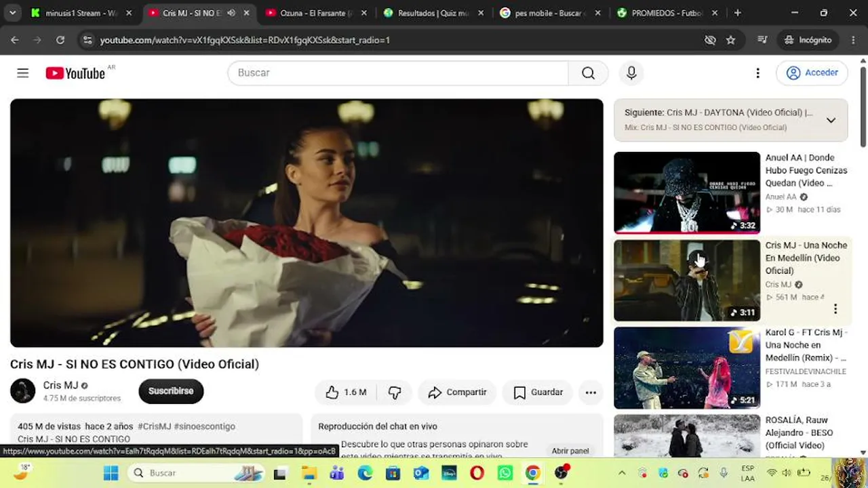Show hidden system tray icons
The width and height of the screenshot is (868, 488).
pos(622,472)
